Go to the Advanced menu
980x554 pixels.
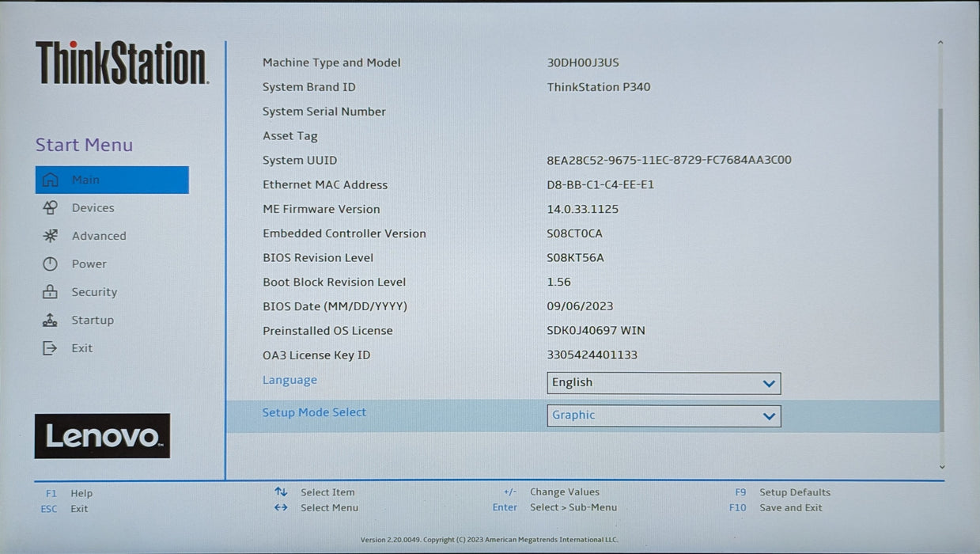tap(99, 236)
